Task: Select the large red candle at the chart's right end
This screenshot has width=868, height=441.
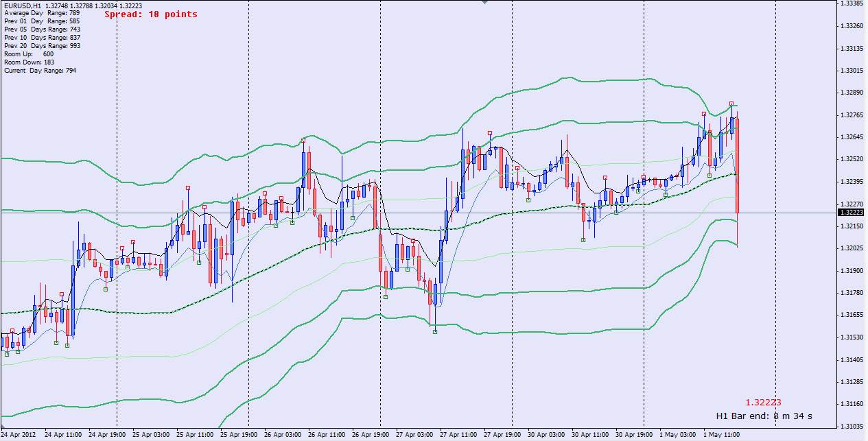Action: 737,166
